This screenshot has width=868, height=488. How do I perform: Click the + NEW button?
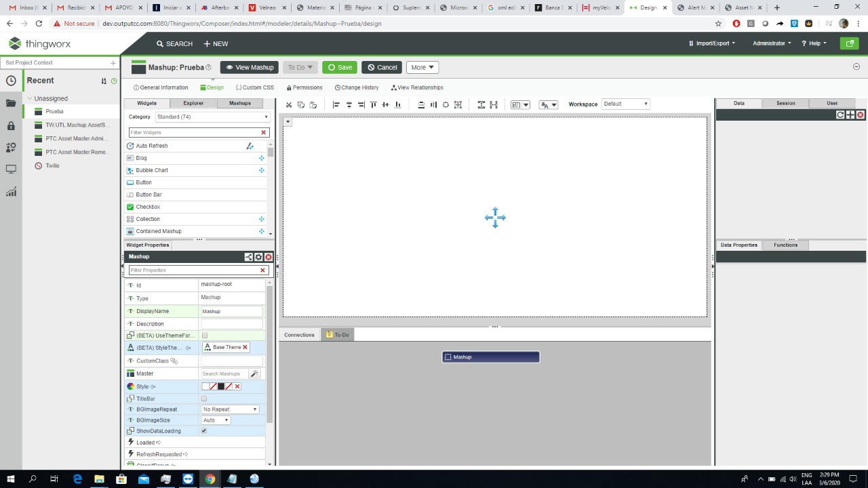216,43
